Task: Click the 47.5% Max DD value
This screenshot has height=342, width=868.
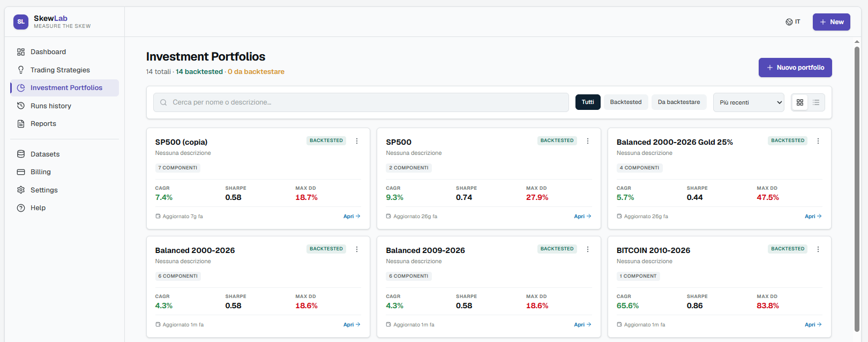Action: coord(768,197)
